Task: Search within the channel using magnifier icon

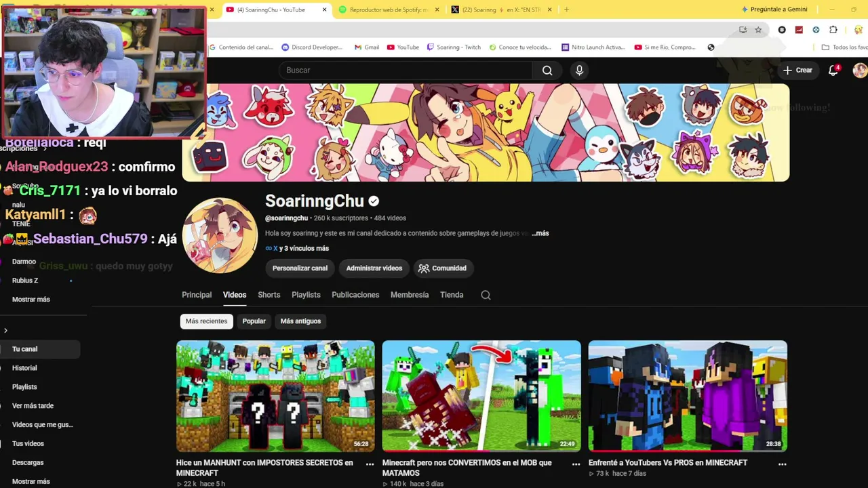Action: pyautogui.click(x=486, y=295)
